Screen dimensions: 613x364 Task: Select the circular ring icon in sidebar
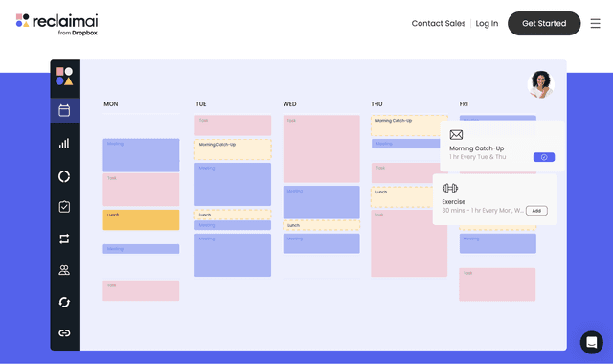point(64,176)
